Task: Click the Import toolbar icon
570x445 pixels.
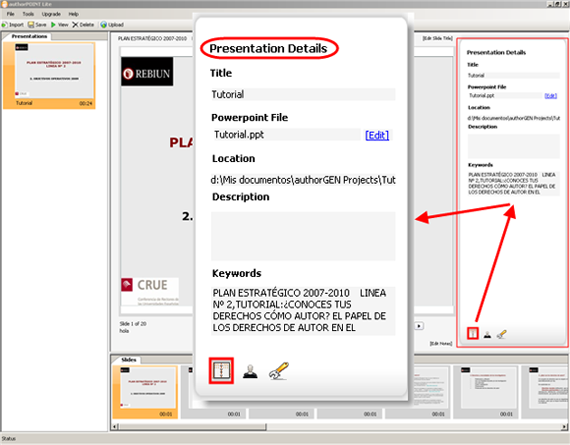Action: pos(4,25)
